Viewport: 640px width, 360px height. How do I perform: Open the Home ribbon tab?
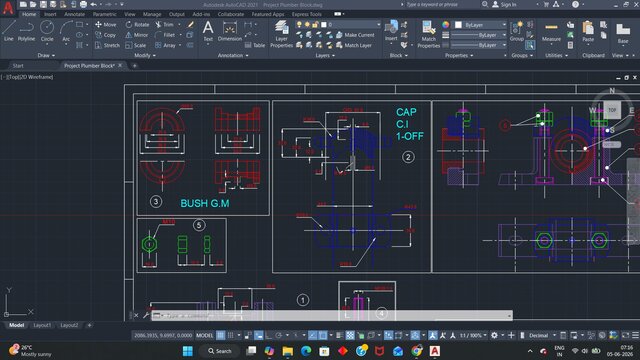(29, 14)
